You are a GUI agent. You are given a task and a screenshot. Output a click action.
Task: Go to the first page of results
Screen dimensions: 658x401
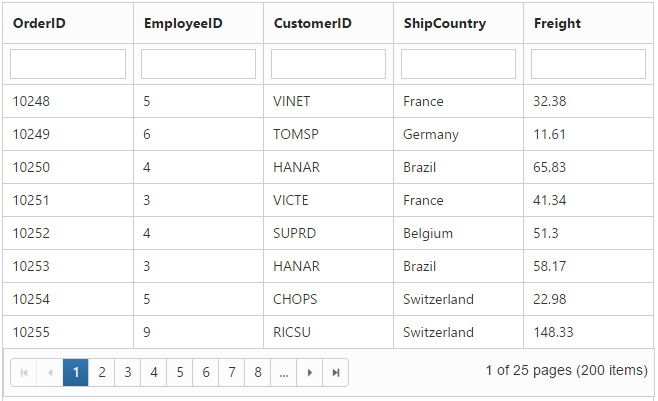(x=24, y=373)
